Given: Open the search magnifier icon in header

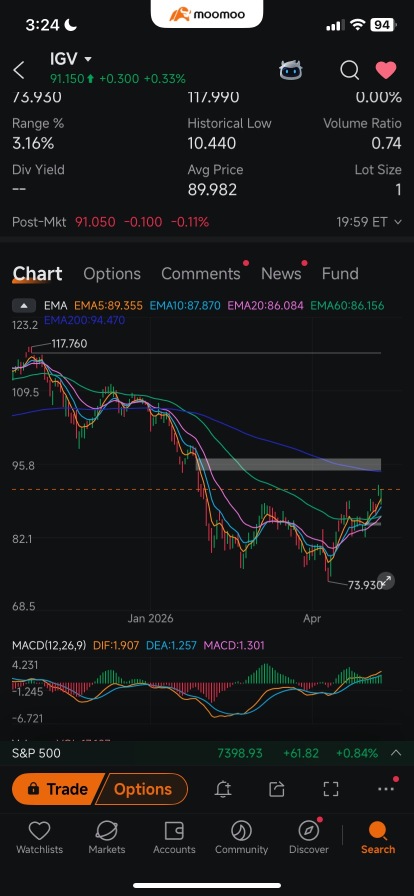Looking at the screenshot, I should [349, 70].
